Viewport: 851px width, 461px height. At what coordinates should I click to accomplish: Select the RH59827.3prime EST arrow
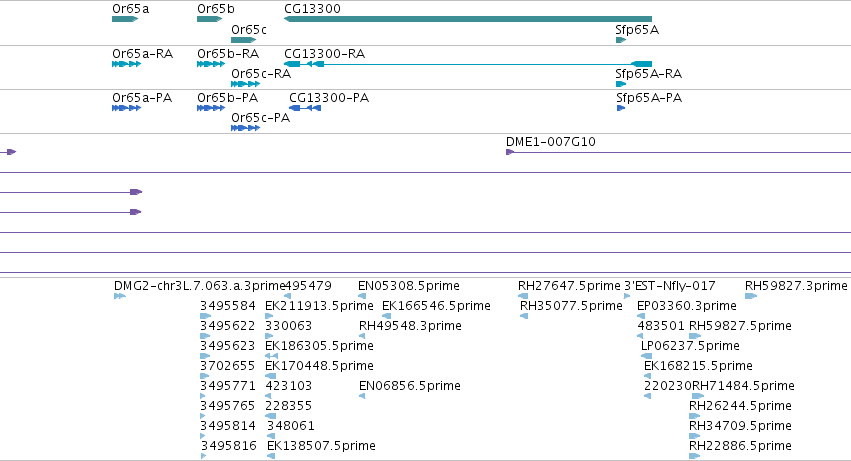(751, 296)
